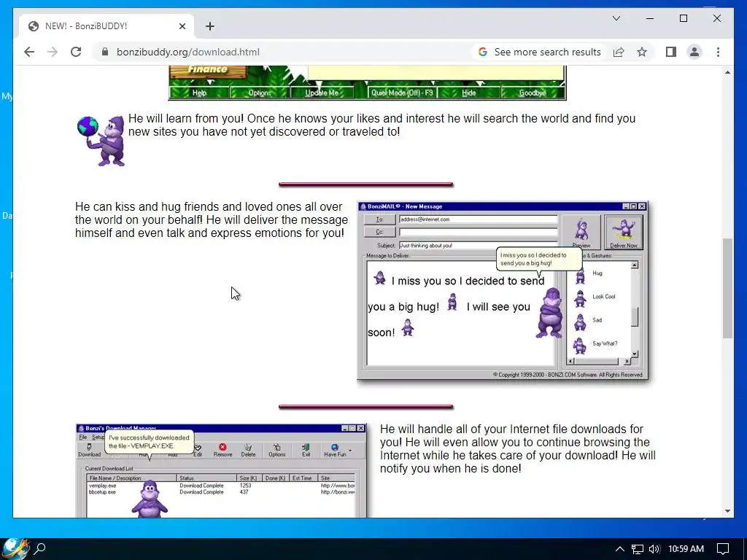
Task: Click the Sad gesture icon
Action: point(580,322)
